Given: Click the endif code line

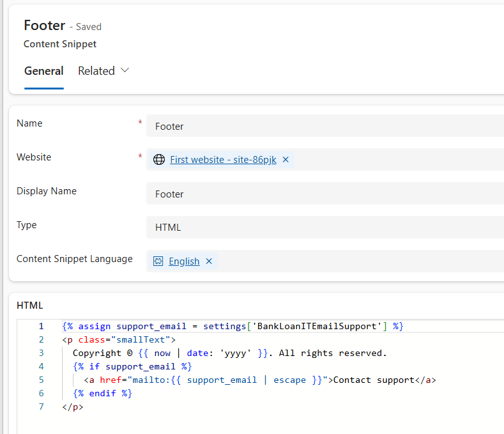Looking at the screenshot, I should (103, 394).
